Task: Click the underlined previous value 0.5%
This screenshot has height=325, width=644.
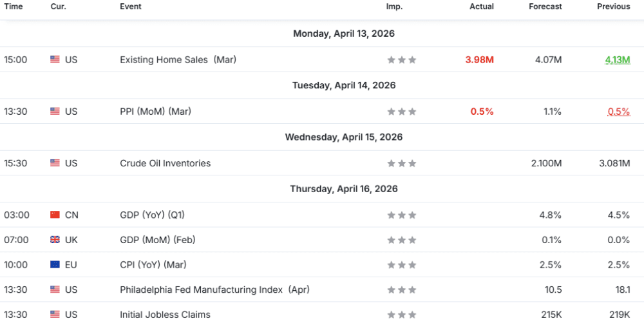Action: [618, 112]
